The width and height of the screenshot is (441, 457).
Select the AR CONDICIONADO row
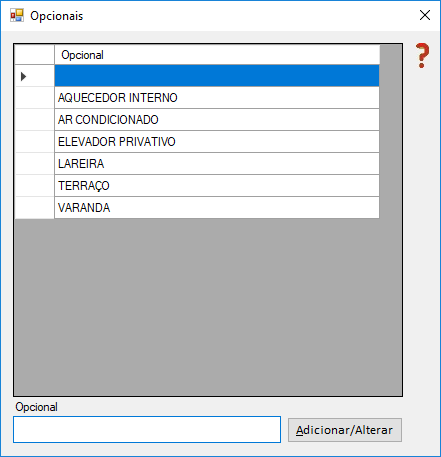(217, 120)
